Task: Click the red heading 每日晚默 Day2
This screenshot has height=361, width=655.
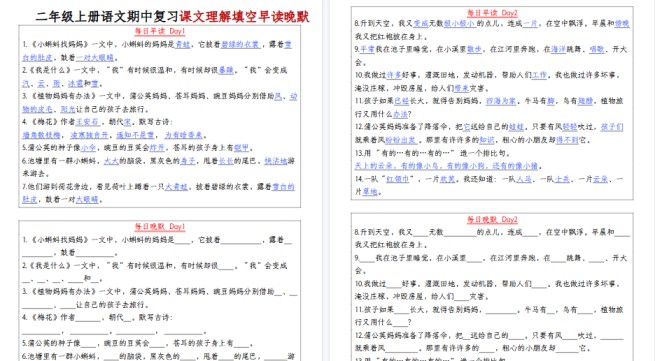Action: click(492, 219)
